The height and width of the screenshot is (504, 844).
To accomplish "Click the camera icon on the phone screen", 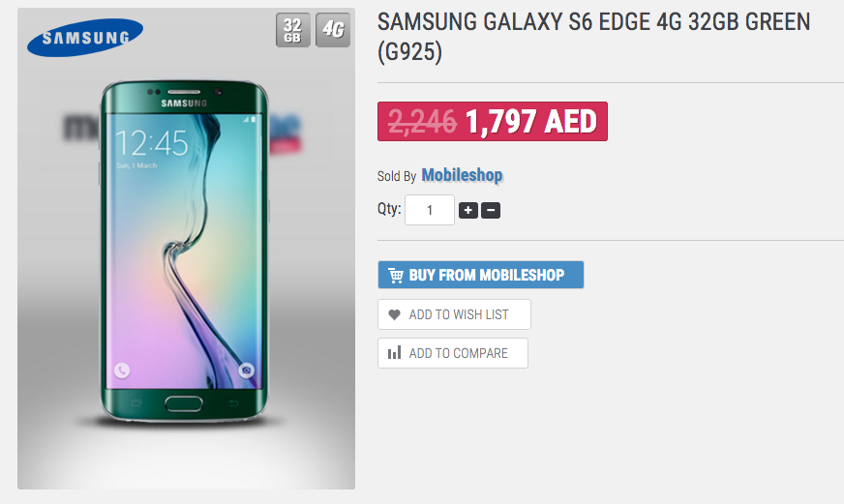I will (x=247, y=370).
